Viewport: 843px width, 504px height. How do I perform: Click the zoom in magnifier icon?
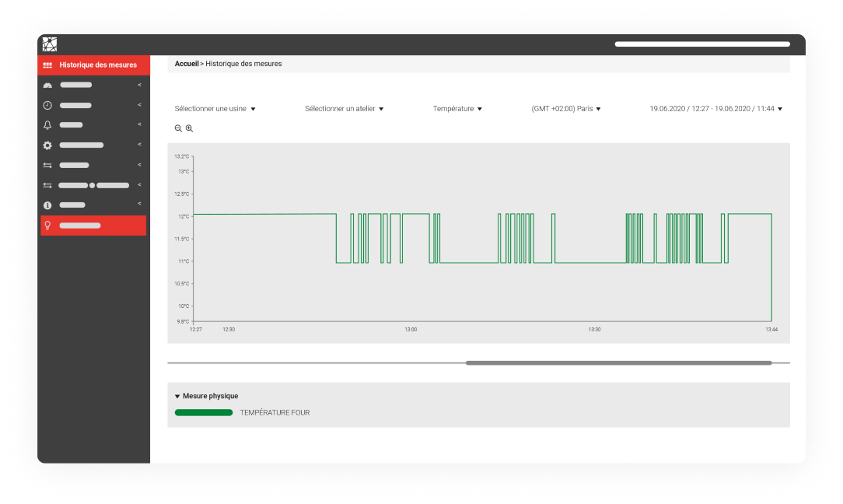(x=189, y=128)
